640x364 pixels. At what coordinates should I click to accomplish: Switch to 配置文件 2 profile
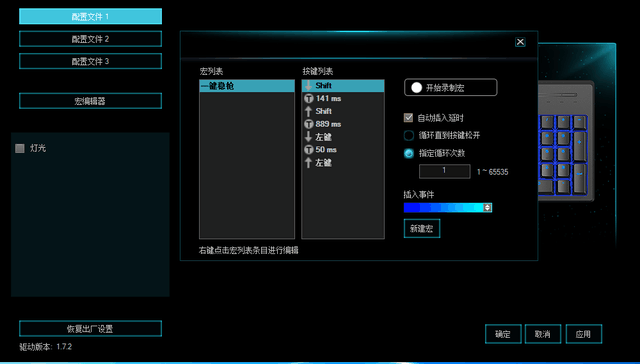[90, 39]
